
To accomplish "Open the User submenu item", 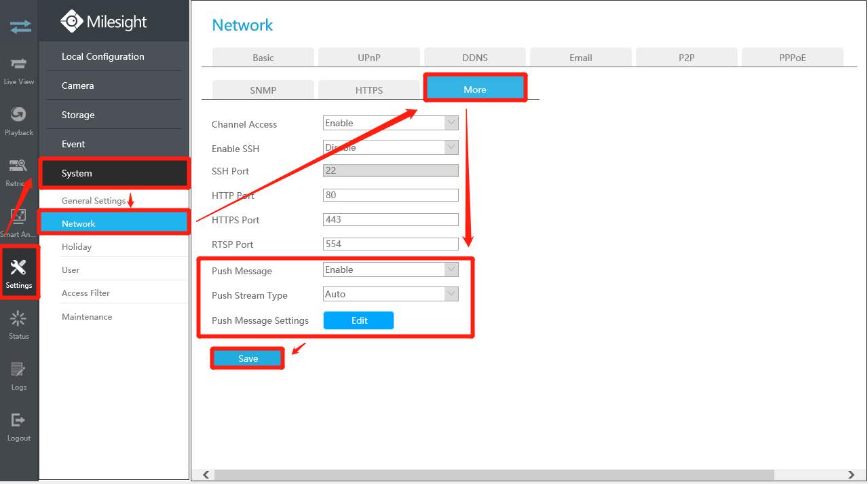I will [x=114, y=269].
